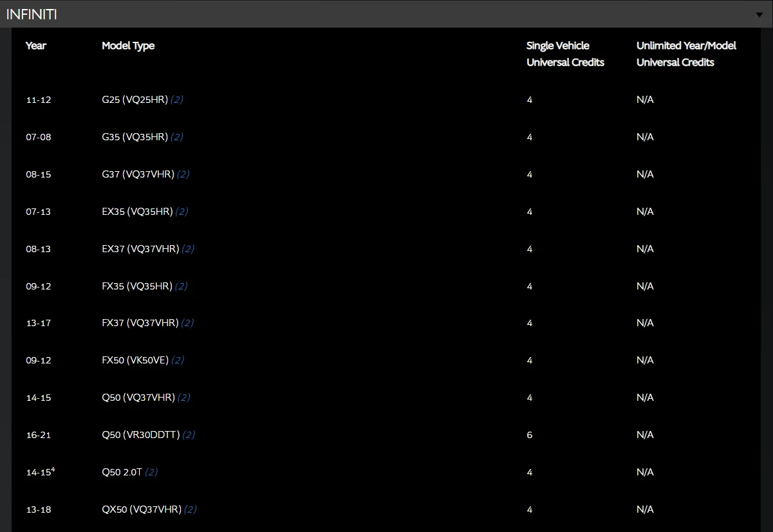Select the Year column header

pyautogui.click(x=36, y=46)
